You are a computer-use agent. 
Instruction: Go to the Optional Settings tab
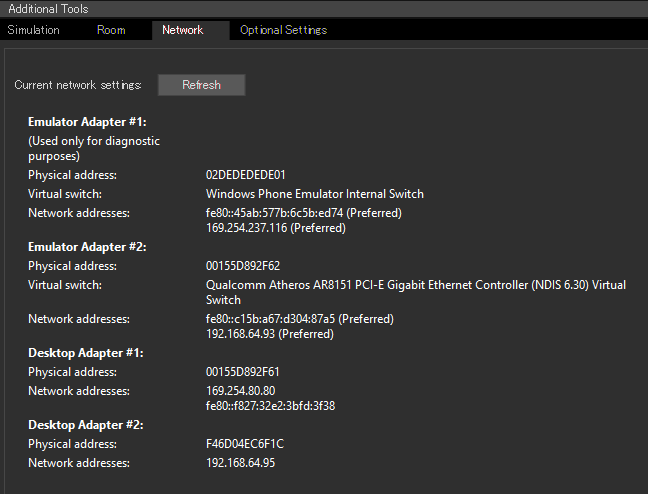coord(283,30)
